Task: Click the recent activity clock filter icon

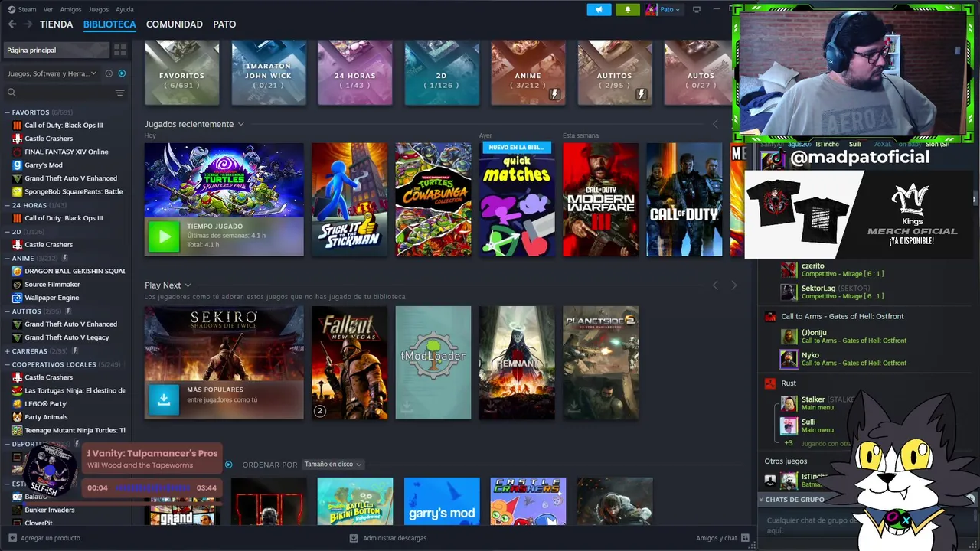Action: tap(109, 73)
